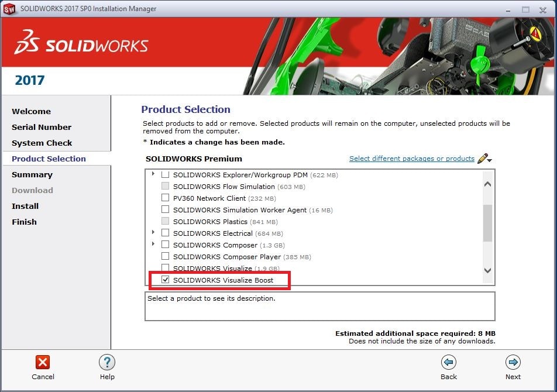Click the product list scroll down arrow
The width and height of the screenshot is (557, 392).
[488, 270]
